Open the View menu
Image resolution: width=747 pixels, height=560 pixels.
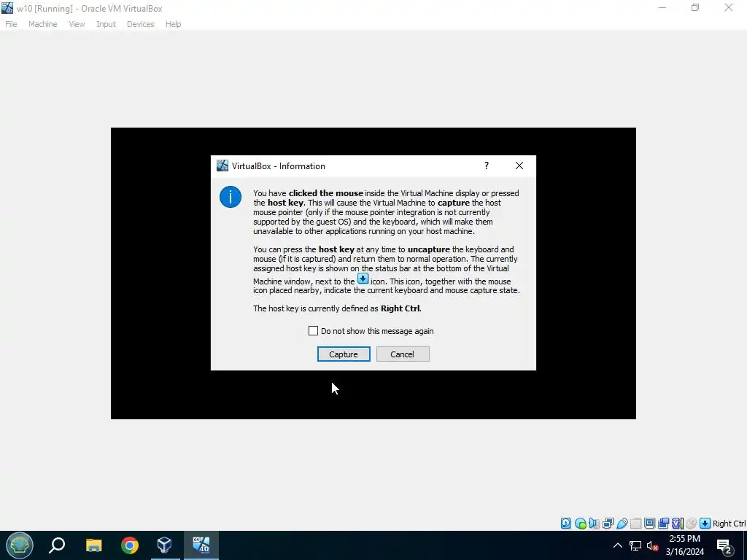tap(77, 24)
